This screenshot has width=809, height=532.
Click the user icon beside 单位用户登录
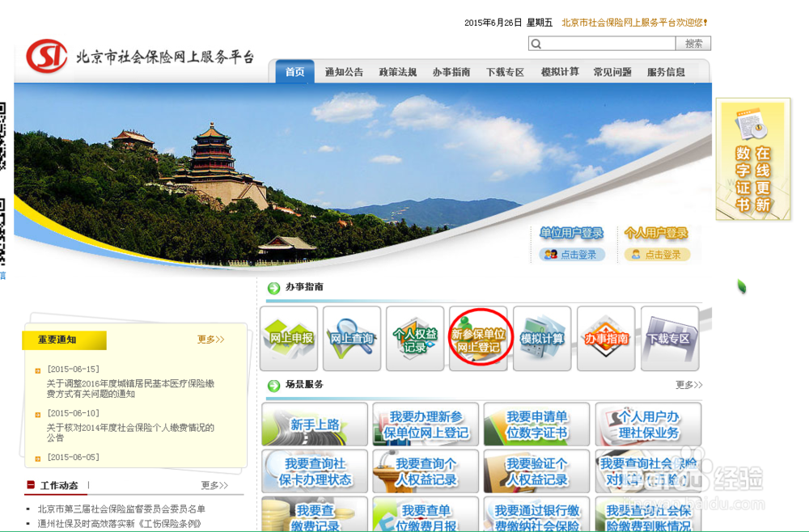coord(552,254)
